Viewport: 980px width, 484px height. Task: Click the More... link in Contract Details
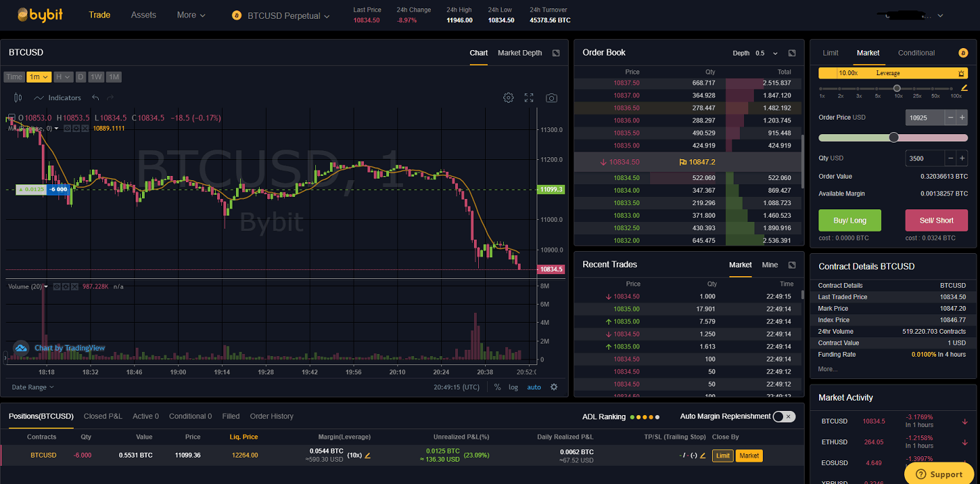coord(828,369)
